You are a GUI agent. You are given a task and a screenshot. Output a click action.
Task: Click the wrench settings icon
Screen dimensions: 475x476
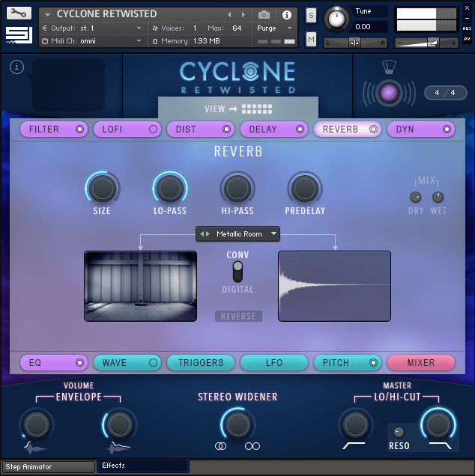[19, 13]
